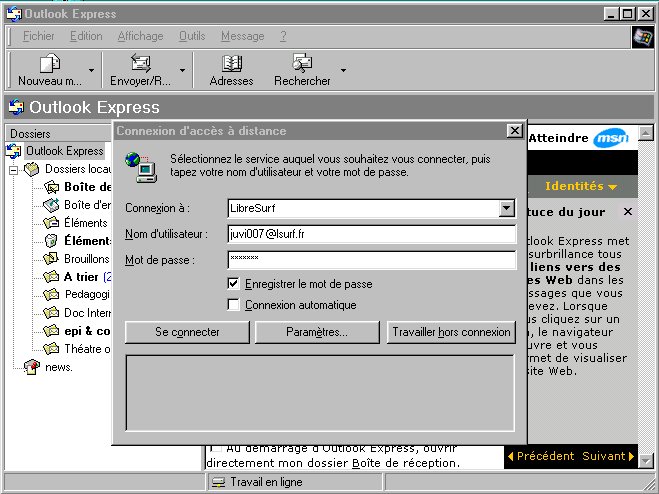Click the Suivant tip link
This screenshot has height=494, width=659.
click(x=608, y=456)
